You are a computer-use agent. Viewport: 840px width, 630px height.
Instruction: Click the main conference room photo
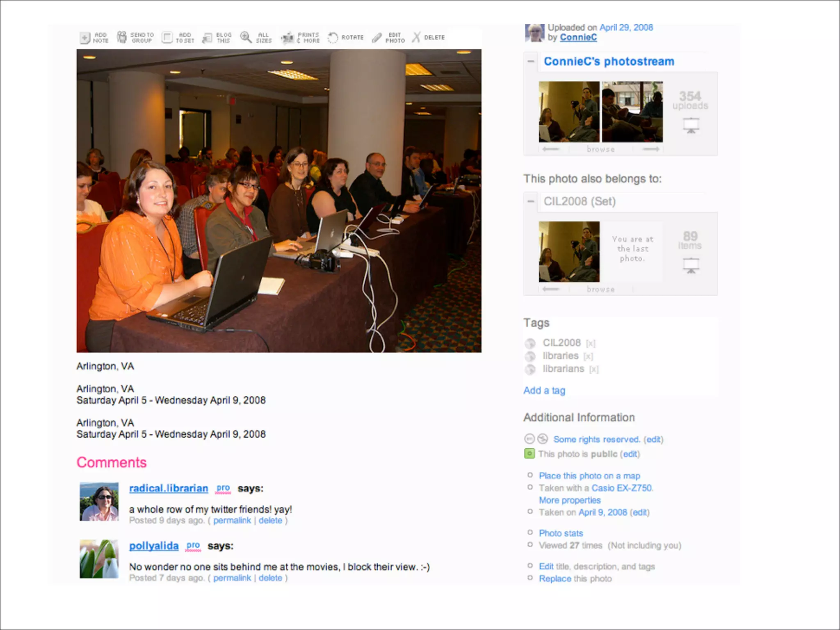click(x=279, y=201)
